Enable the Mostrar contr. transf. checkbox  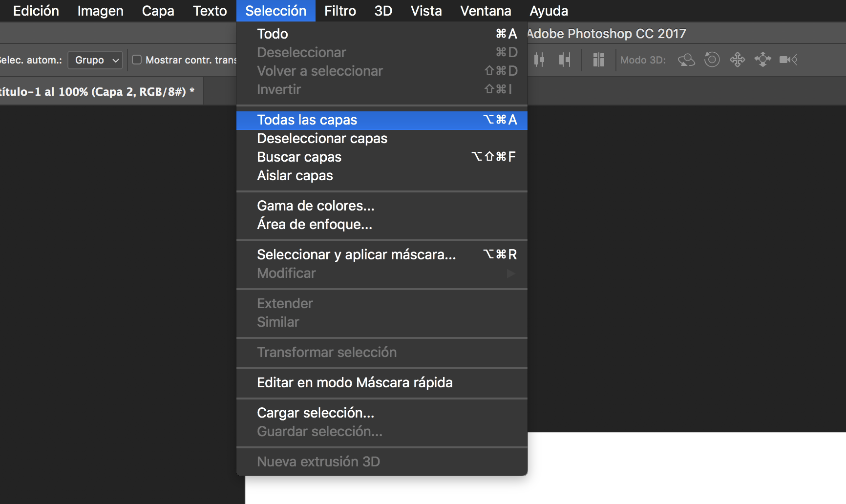137,60
